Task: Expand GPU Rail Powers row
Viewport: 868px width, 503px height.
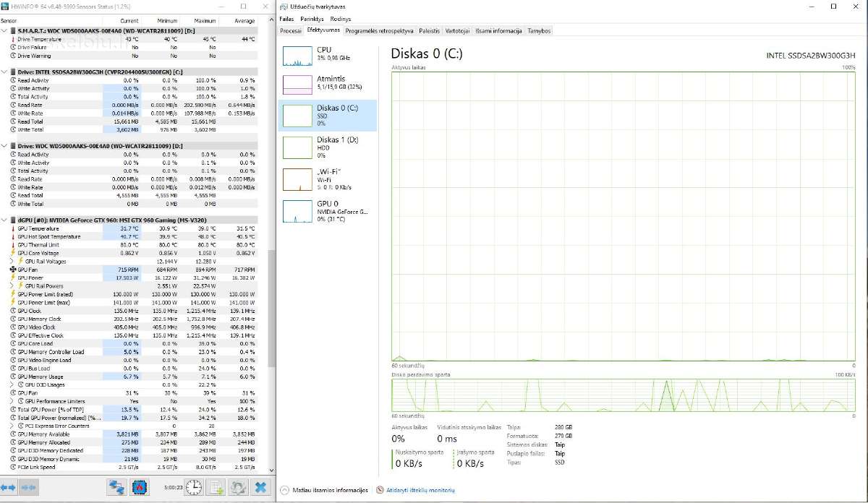Action: [12, 286]
